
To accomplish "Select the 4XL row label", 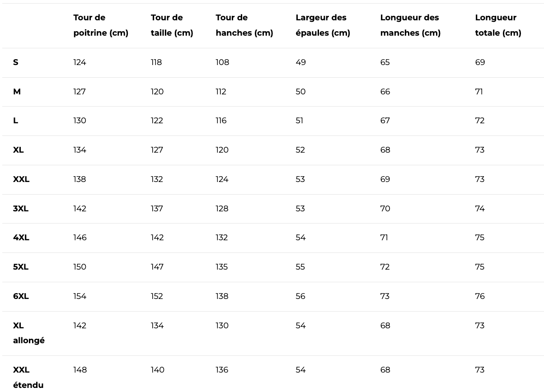I will pos(21,238).
